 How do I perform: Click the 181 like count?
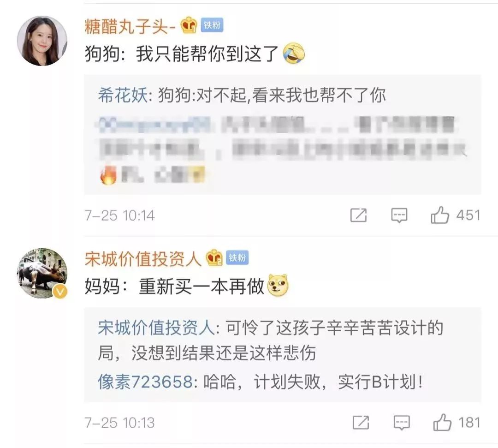[x=469, y=423]
